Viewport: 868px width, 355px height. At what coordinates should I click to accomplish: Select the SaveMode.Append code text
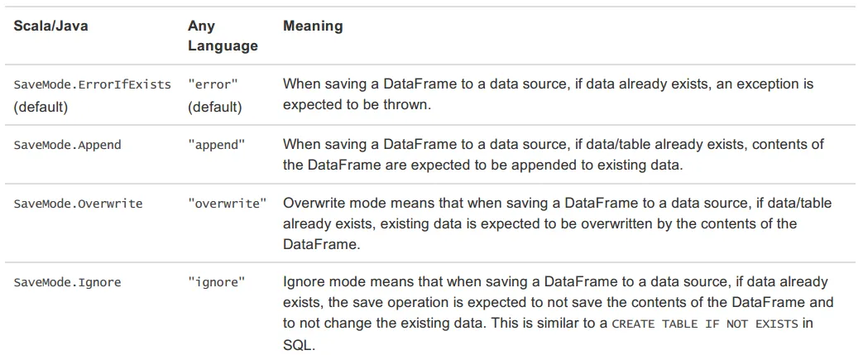68,145
